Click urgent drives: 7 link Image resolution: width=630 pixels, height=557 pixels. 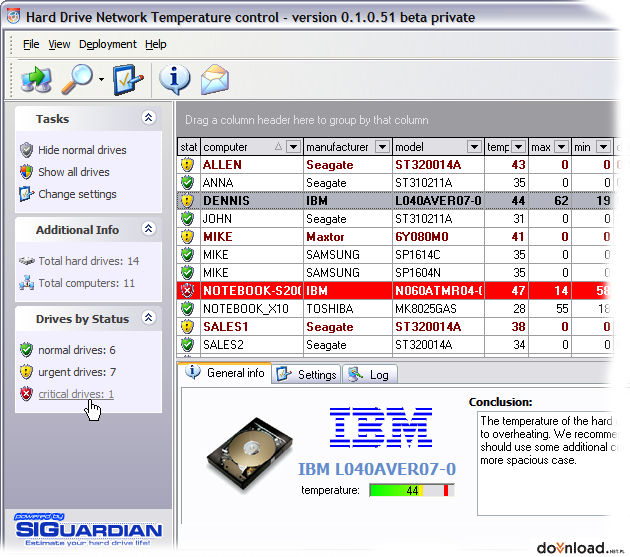(77, 372)
